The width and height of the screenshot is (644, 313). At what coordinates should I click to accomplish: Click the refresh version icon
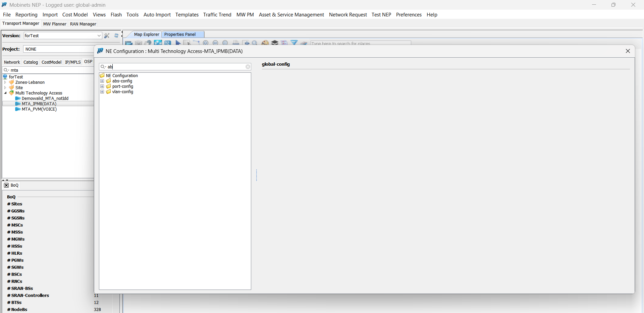click(116, 36)
